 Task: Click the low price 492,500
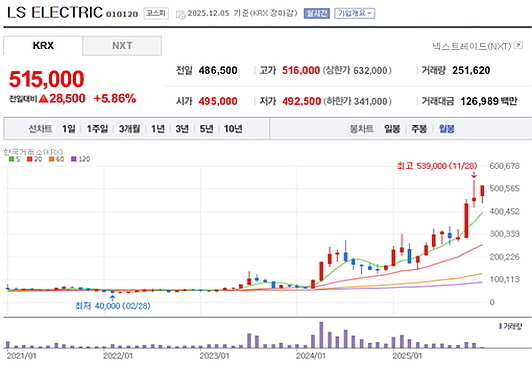click(x=302, y=101)
